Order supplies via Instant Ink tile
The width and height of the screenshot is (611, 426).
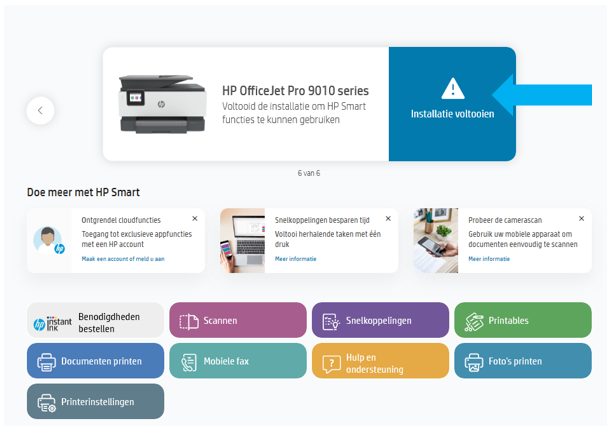point(95,321)
